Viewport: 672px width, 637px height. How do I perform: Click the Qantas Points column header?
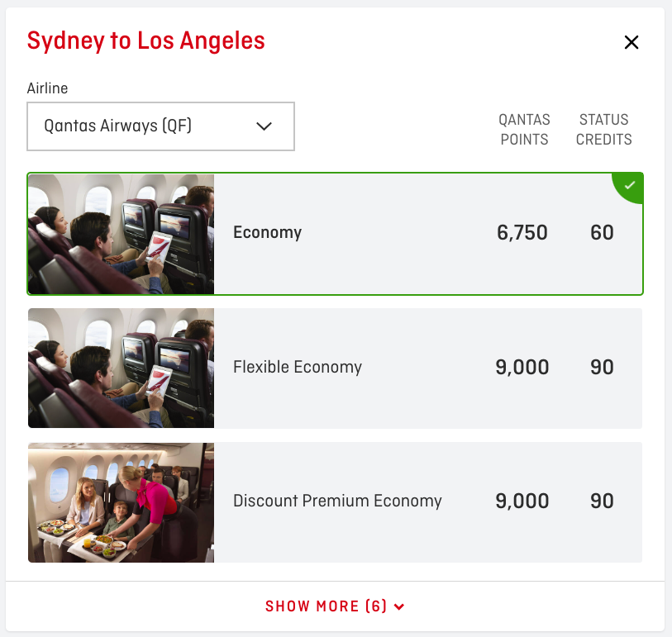coord(524,130)
